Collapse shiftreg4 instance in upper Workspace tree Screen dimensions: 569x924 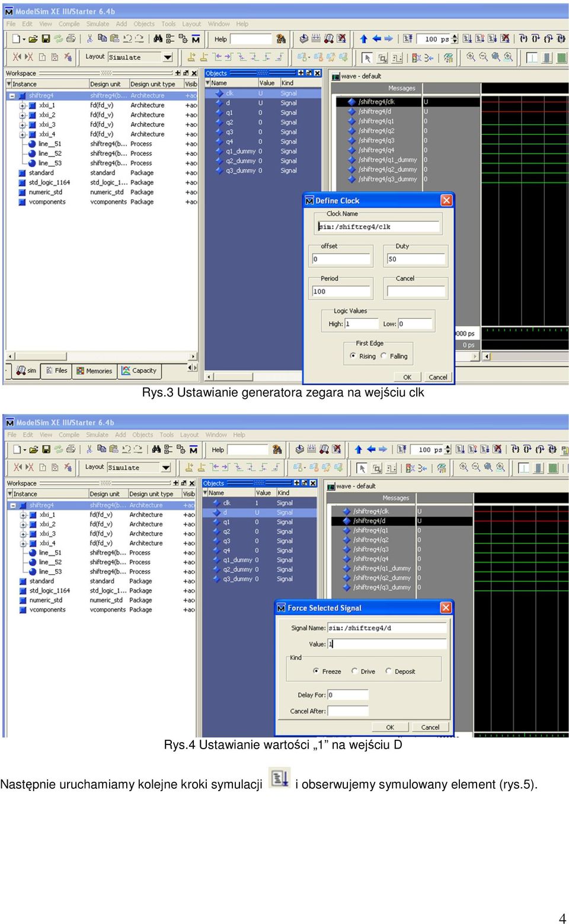(12, 95)
